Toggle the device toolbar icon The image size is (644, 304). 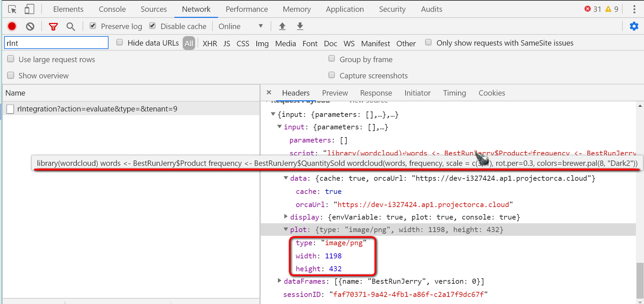click(x=29, y=9)
